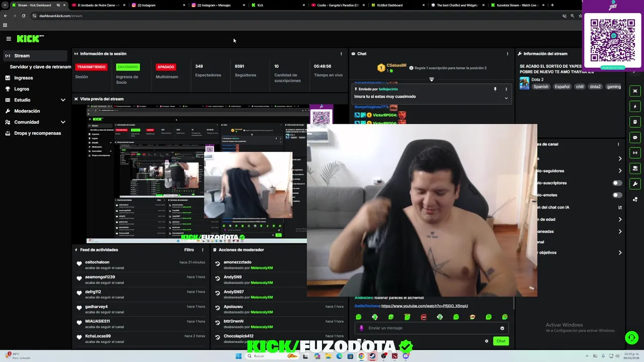Send message with the green Chat button
644x362 pixels.
(501, 341)
